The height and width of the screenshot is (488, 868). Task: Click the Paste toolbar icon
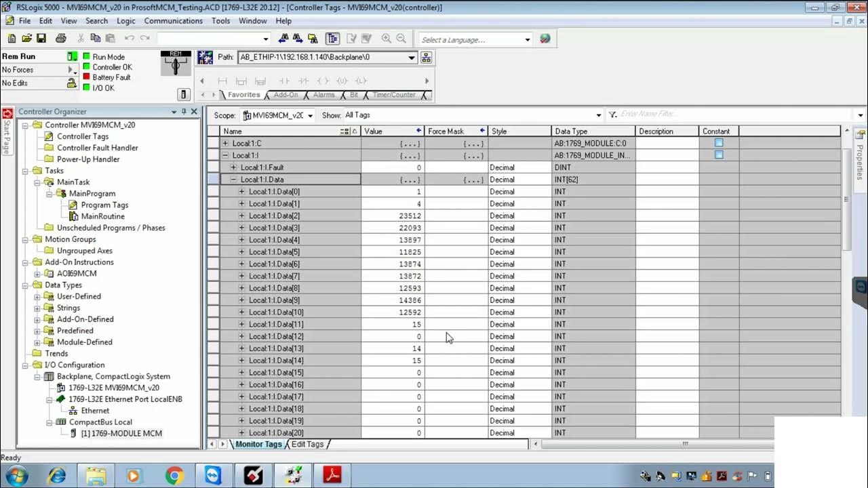pos(111,39)
